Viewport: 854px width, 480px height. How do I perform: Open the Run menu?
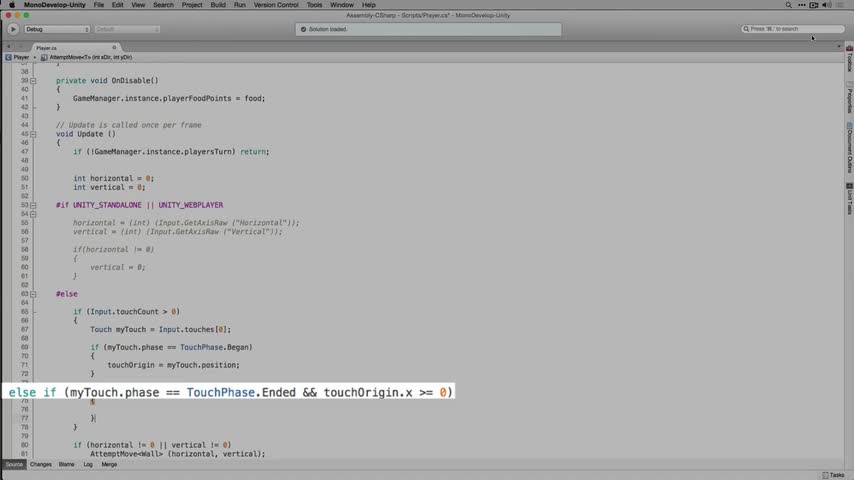(240, 5)
